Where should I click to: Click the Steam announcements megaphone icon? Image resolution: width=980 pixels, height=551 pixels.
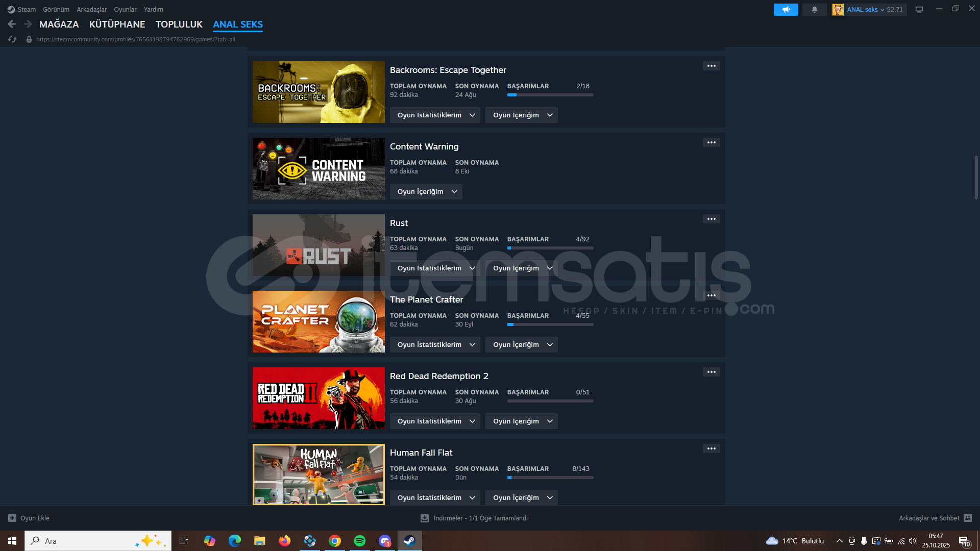point(786,10)
